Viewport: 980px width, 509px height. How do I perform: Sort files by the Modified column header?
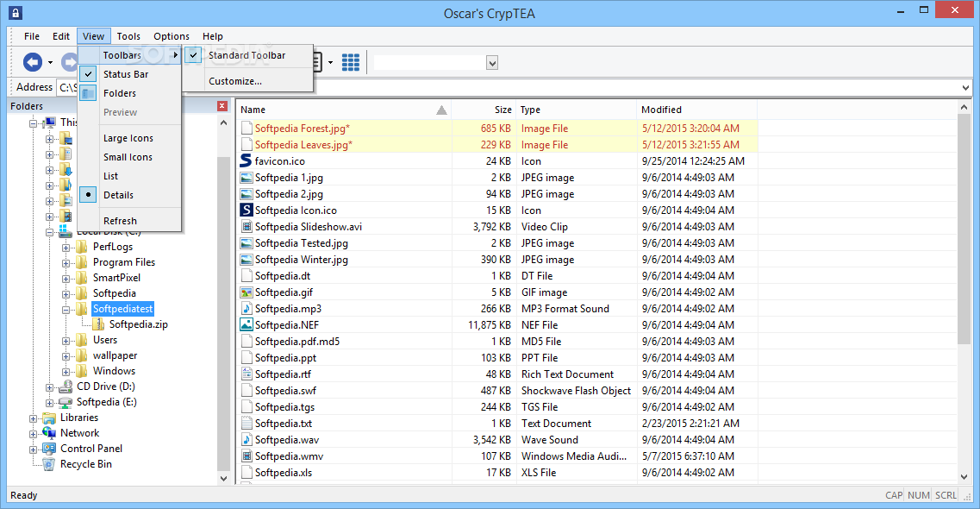tap(697, 110)
